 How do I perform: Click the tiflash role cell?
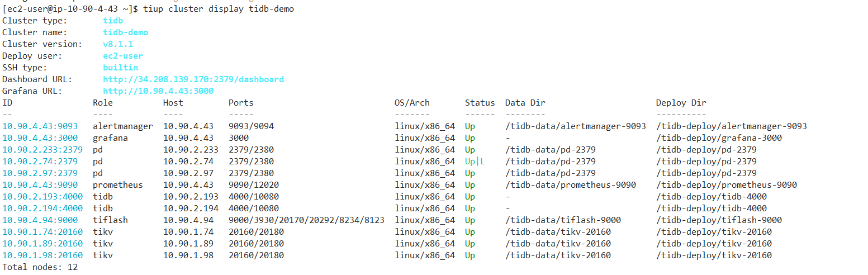[111, 220]
